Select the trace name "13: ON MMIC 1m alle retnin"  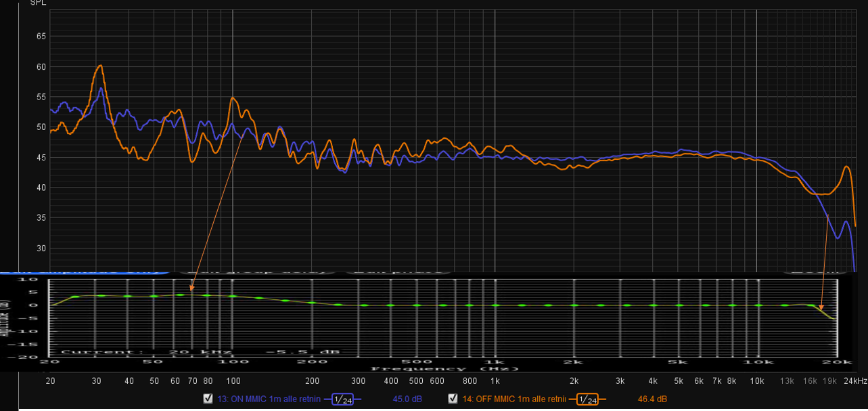[x=269, y=399]
